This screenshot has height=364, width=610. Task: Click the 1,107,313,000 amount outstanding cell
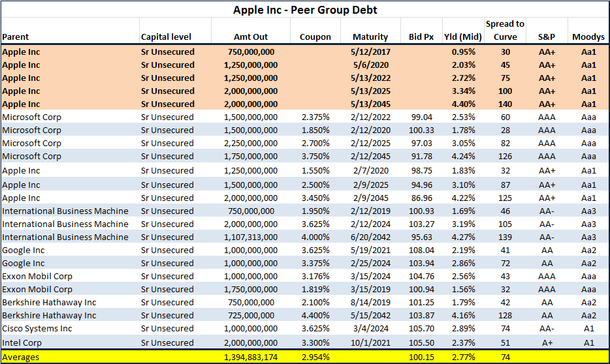click(x=251, y=237)
